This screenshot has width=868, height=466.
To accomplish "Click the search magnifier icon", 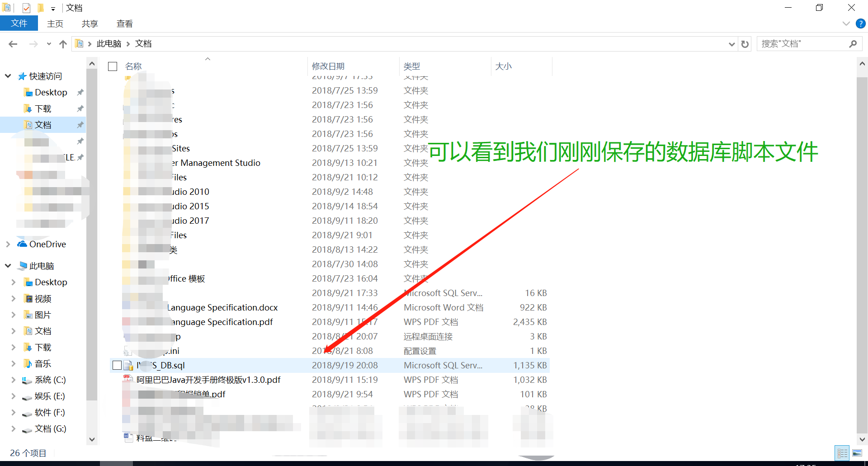I will click(x=853, y=44).
